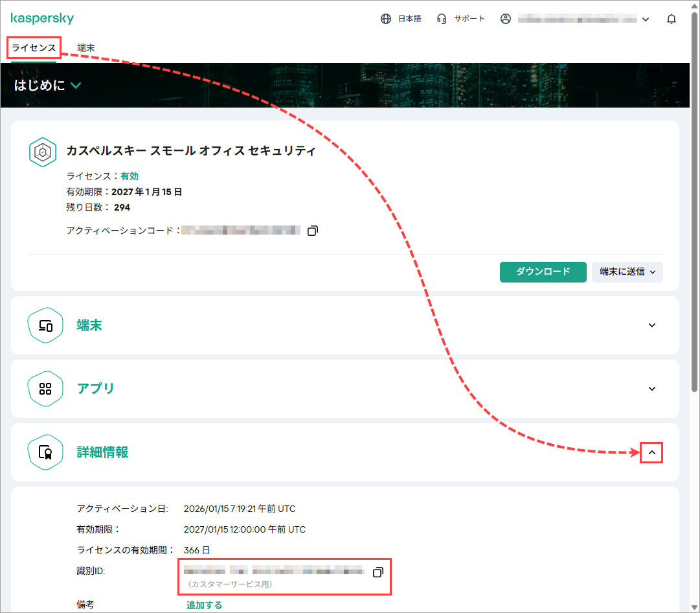Image resolution: width=700 pixels, height=613 pixels.
Task: Expand the アプリ section
Action: pyautogui.click(x=652, y=389)
